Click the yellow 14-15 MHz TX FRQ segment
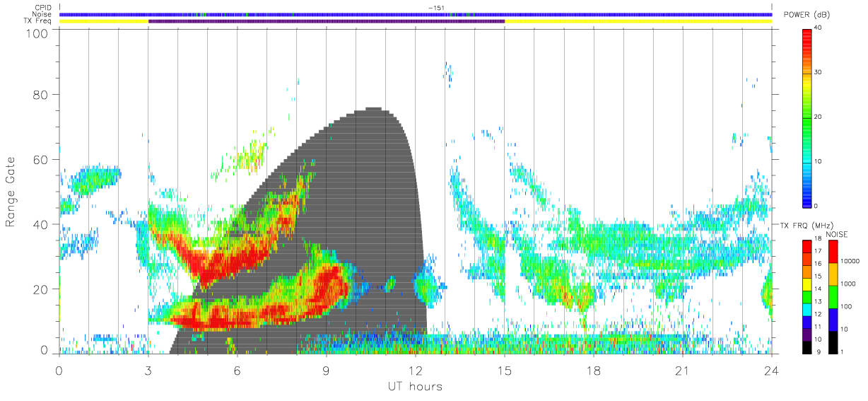 pyautogui.click(x=807, y=284)
